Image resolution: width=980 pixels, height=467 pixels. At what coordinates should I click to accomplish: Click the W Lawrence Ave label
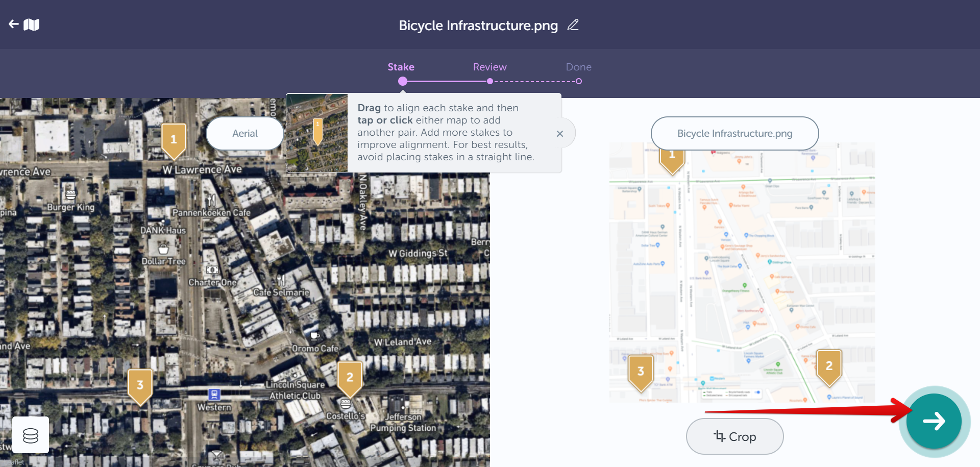pyautogui.click(x=202, y=169)
